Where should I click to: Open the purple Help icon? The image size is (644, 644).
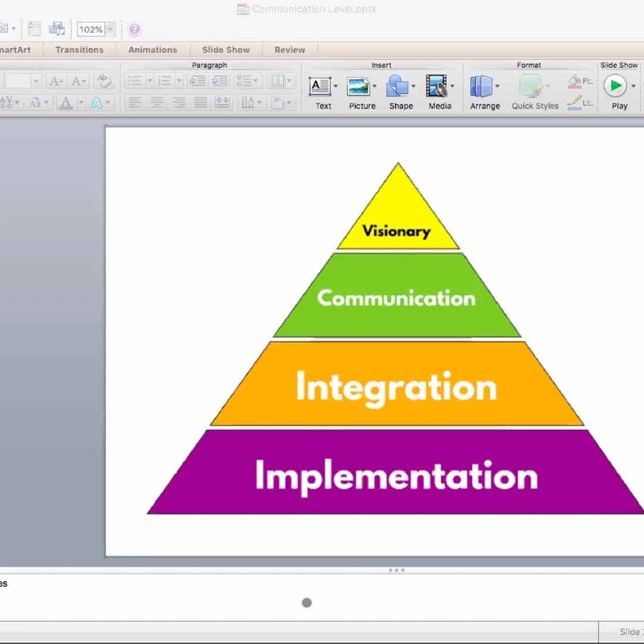pos(134,29)
